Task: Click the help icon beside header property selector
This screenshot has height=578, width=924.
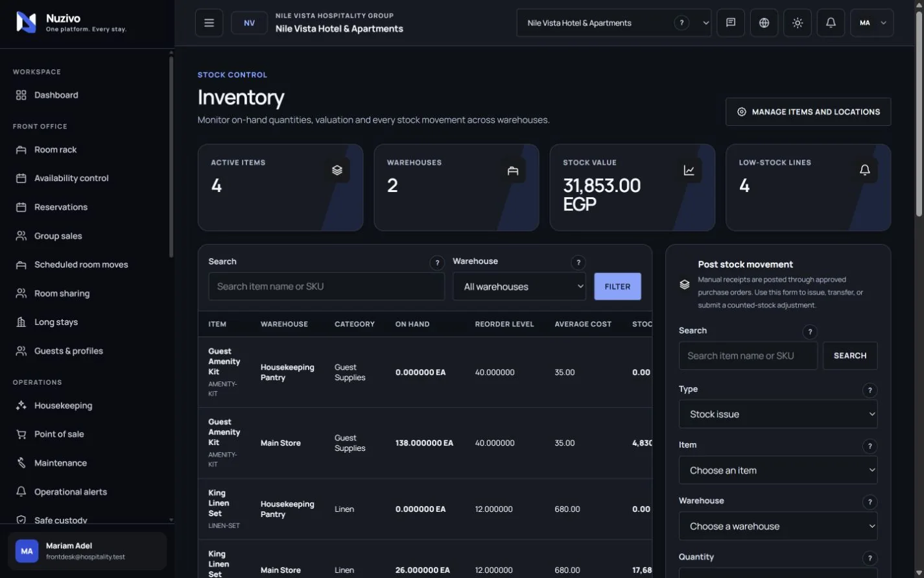Action: 681,23
